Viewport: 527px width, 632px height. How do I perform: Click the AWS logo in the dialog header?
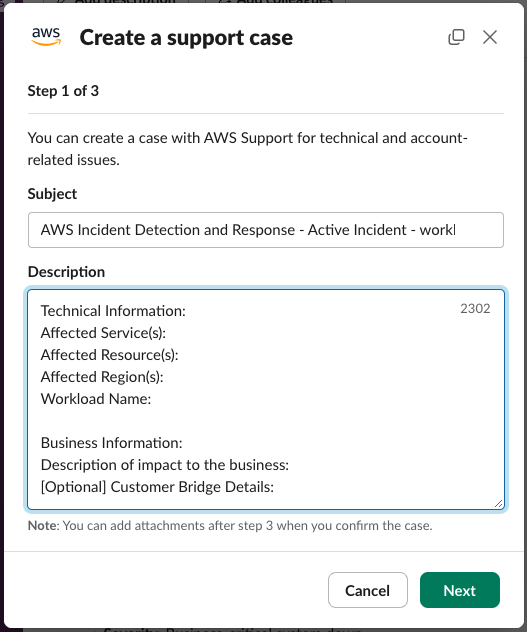46,37
